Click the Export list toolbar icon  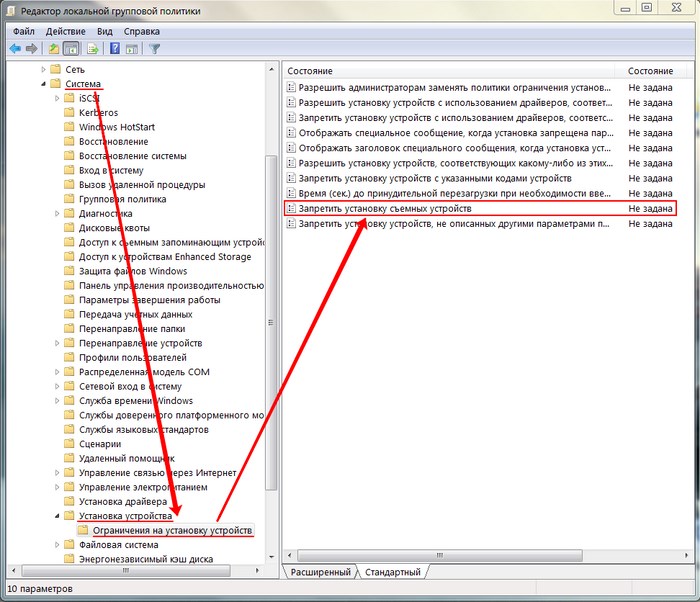pos(93,48)
